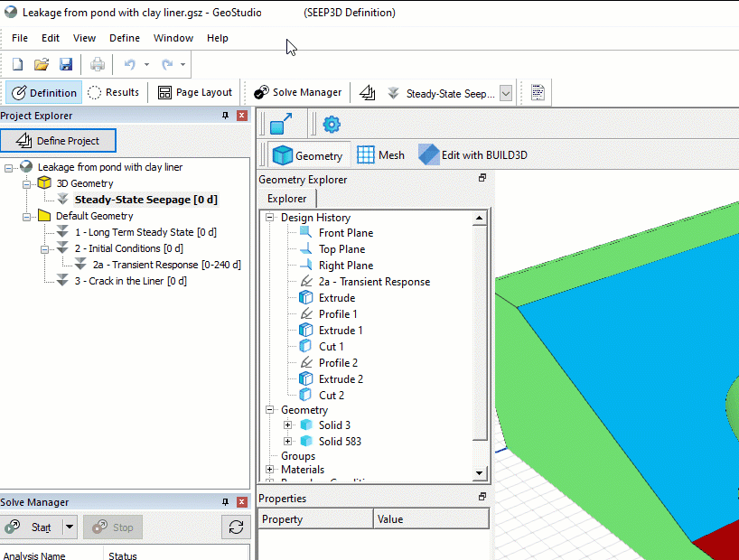
Task: Click Geometry Explorer scrollbar up arrow
Action: click(480, 218)
